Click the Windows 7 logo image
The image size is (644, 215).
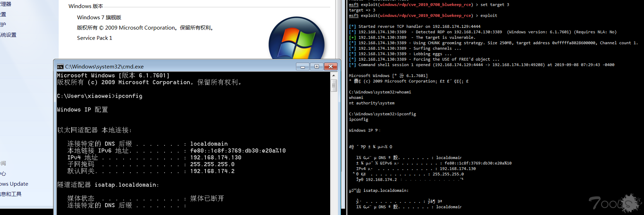tap(296, 38)
